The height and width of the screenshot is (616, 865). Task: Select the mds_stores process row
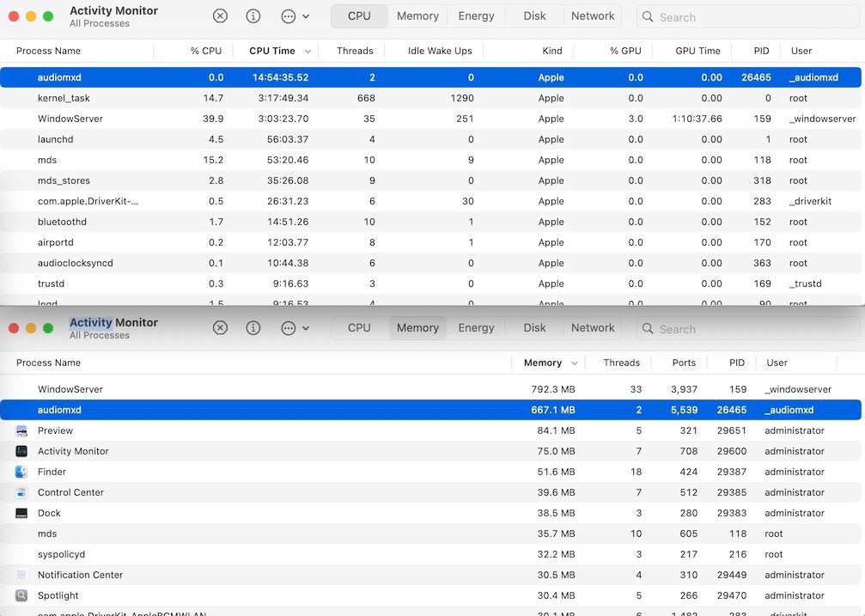click(x=431, y=180)
